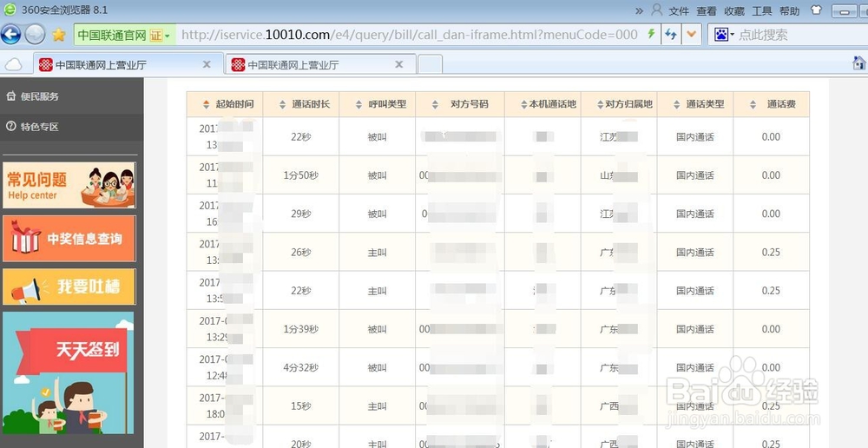This screenshot has height=448, width=868.
Task: Click the 360 browser logo icon
Action: 10,9
